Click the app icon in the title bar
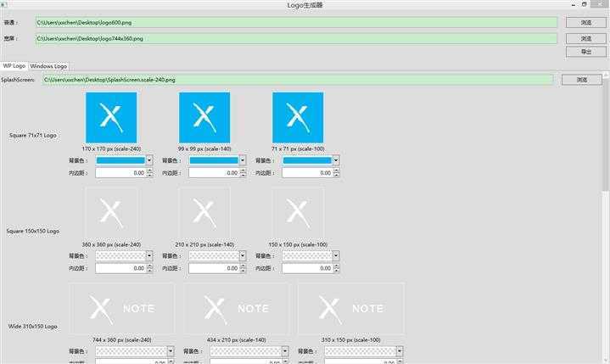Screen dimensions: 610x364 pyautogui.click(x=4, y=4)
